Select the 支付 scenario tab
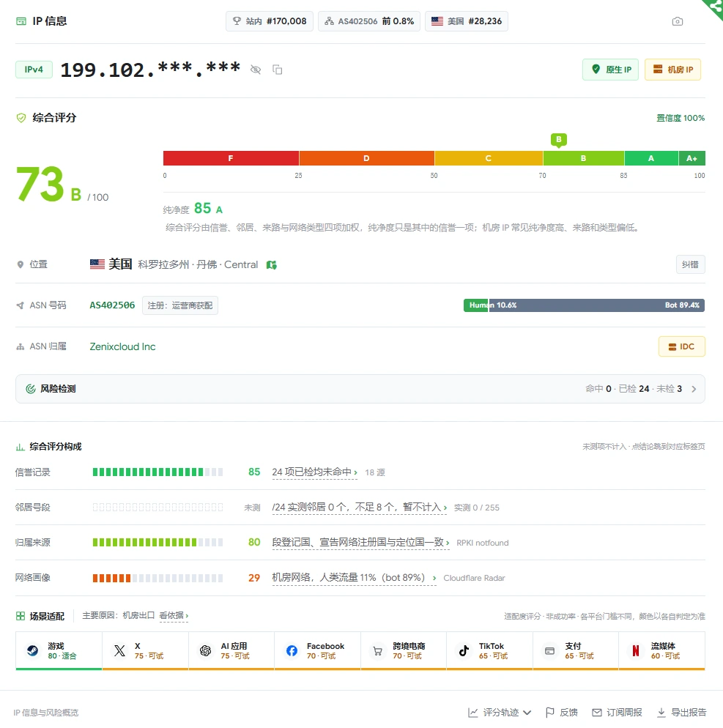 576,651
